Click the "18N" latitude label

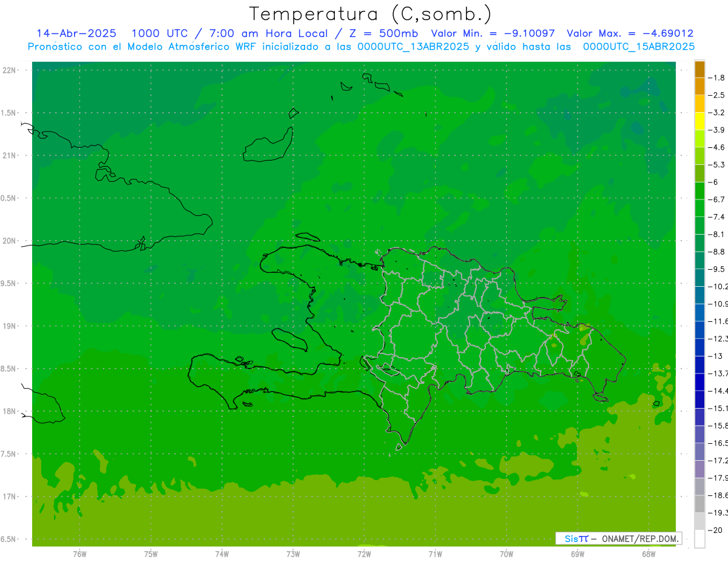10,411
